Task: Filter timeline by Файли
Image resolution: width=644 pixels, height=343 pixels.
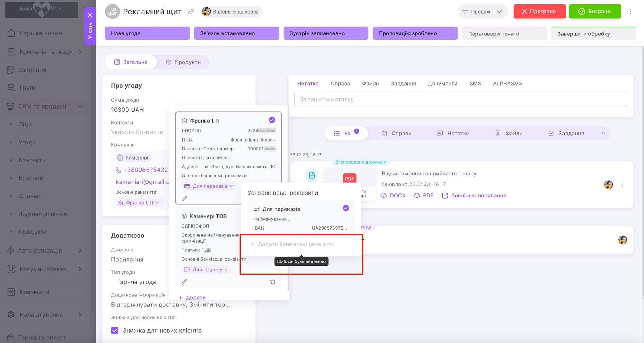Action: tap(509, 134)
